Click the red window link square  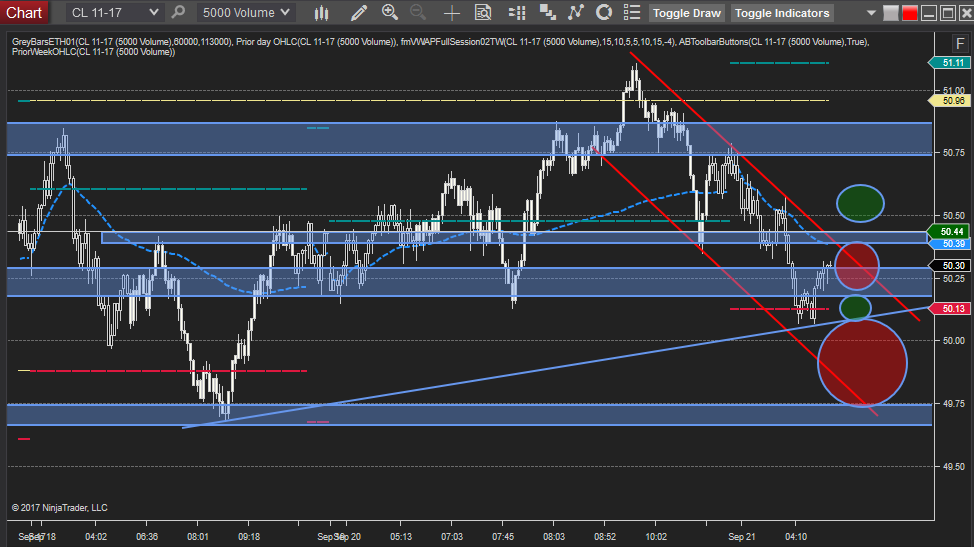click(x=910, y=13)
